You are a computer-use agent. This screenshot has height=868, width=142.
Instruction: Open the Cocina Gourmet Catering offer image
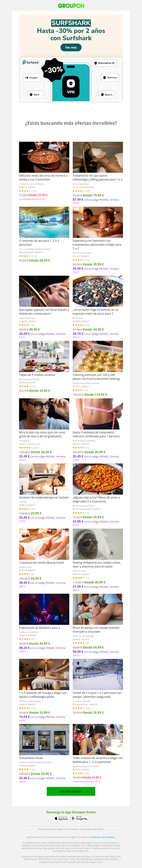click(98, 356)
